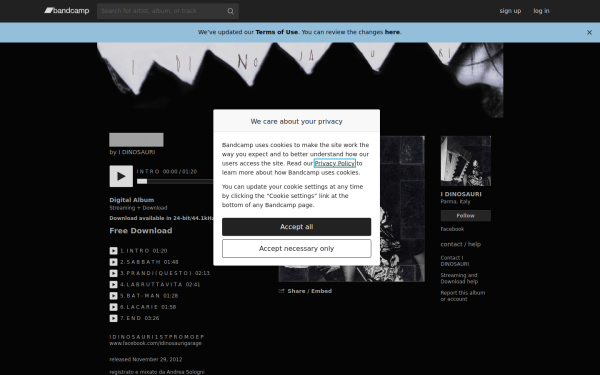Follow I DINOSAURI
The width and height of the screenshot is (600, 375).
tap(466, 215)
